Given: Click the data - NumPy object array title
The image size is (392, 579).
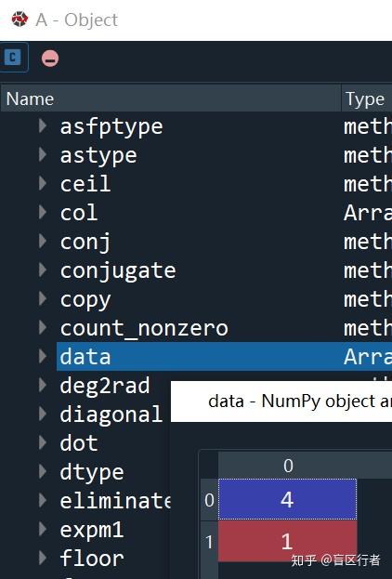Looking at the screenshot, I should pos(300,401).
